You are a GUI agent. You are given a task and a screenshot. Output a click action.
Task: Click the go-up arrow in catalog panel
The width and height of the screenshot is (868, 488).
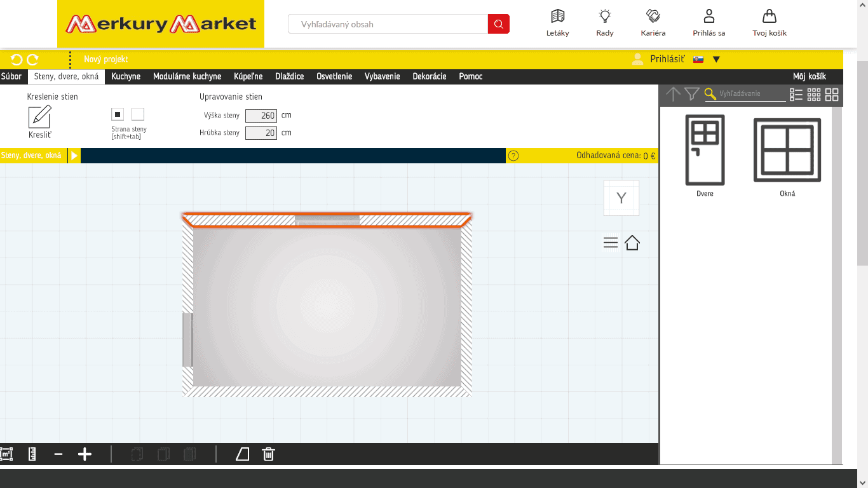673,94
